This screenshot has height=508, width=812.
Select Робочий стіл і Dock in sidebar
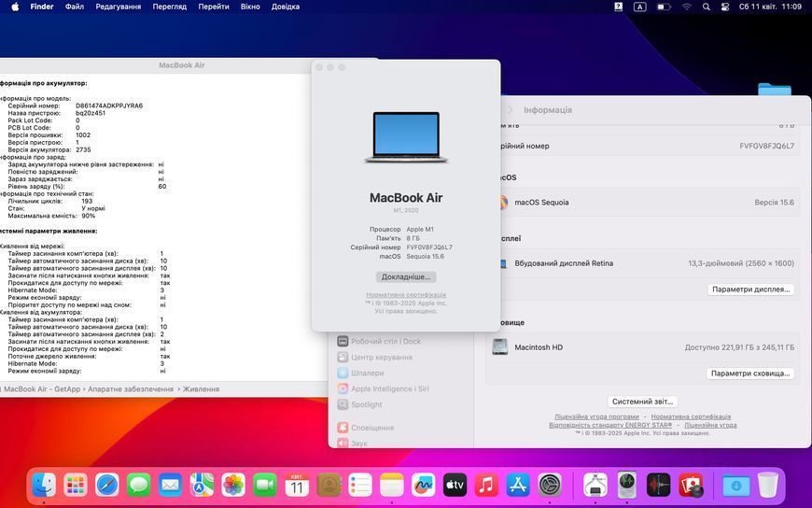click(385, 341)
